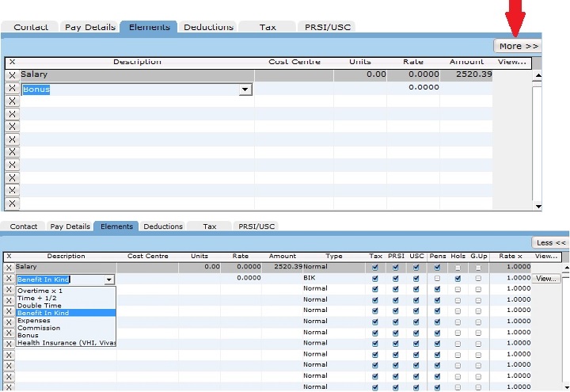Remove the Bonus row using its X icon
This screenshot has width=570, height=392.
pyautogui.click(x=12, y=89)
